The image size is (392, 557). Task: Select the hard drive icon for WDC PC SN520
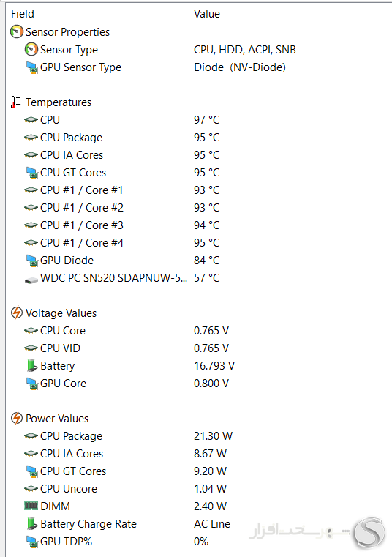tap(31, 280)
